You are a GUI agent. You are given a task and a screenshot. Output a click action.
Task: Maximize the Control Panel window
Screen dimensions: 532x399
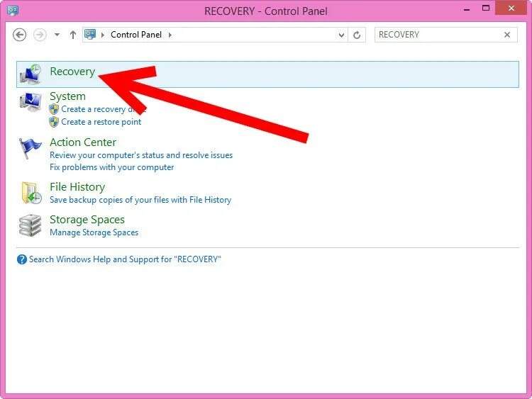[486, 8]
